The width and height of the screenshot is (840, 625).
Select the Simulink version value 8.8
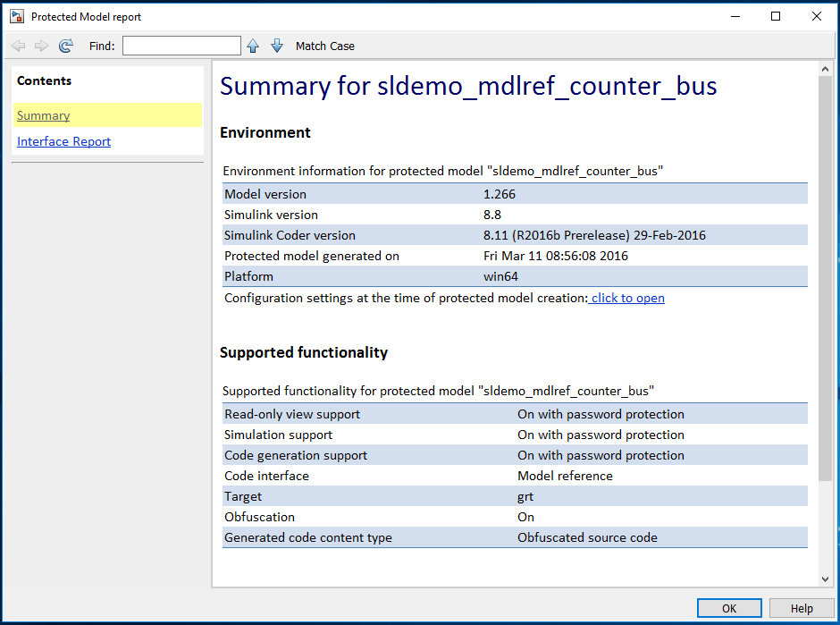(492, 215)
